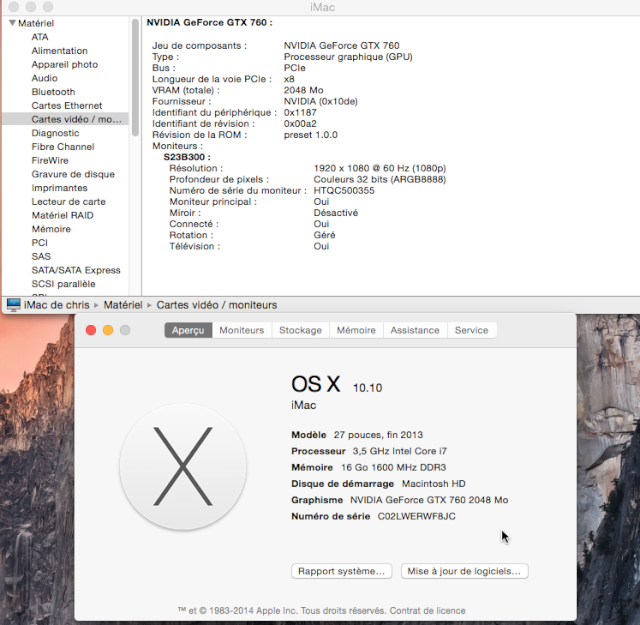Click iMac de chris in path bar

point(56,305)
